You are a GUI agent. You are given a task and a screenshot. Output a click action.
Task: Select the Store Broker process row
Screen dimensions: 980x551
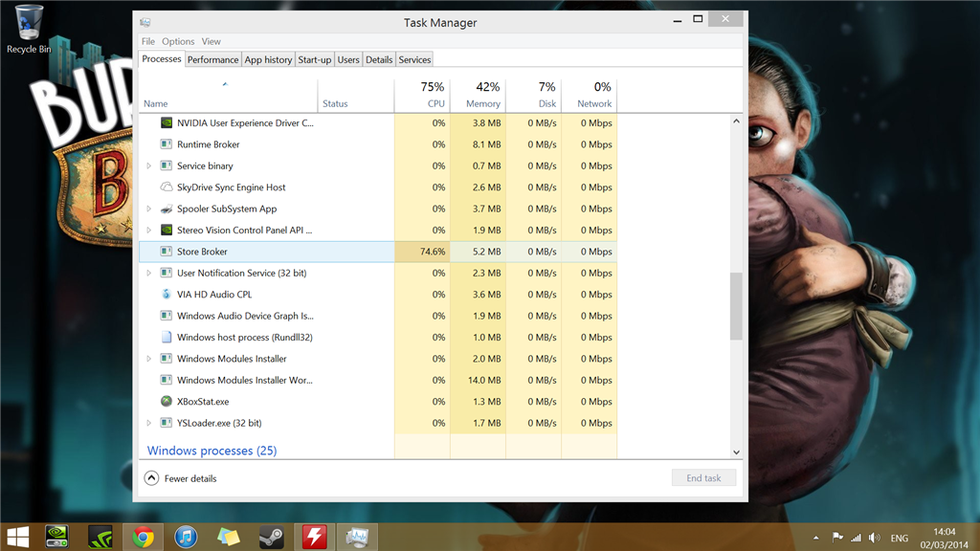tap(377, 252)
